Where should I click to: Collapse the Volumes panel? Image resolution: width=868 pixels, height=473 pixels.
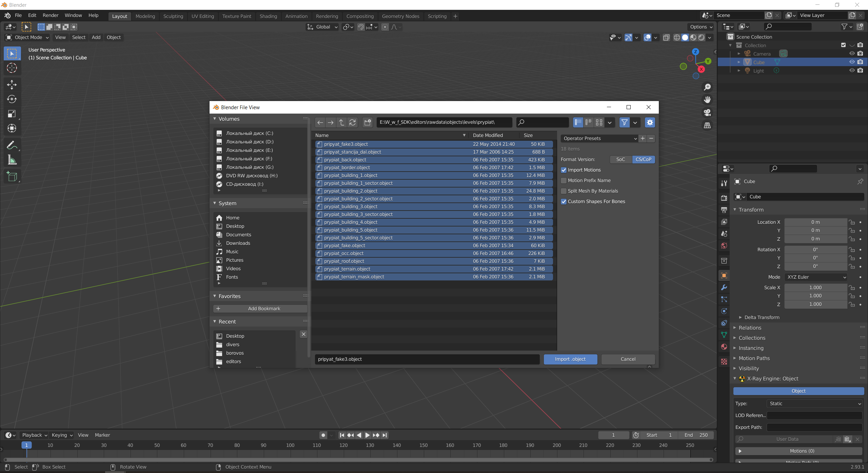[215, 119]
